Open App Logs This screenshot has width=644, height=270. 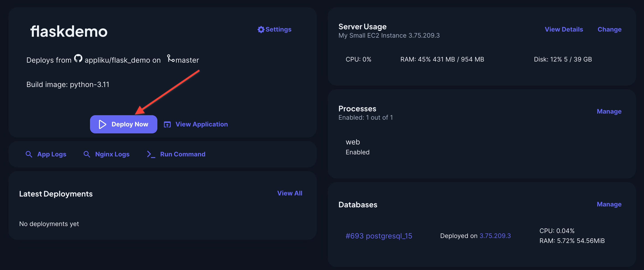click(51, 154)
